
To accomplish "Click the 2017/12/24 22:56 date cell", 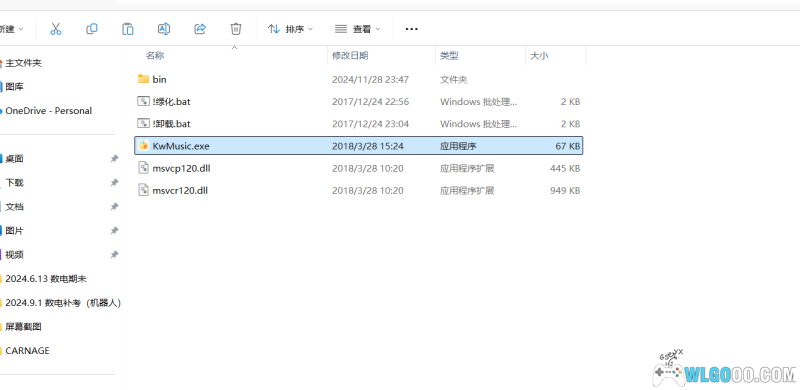I will coord(370,102).
